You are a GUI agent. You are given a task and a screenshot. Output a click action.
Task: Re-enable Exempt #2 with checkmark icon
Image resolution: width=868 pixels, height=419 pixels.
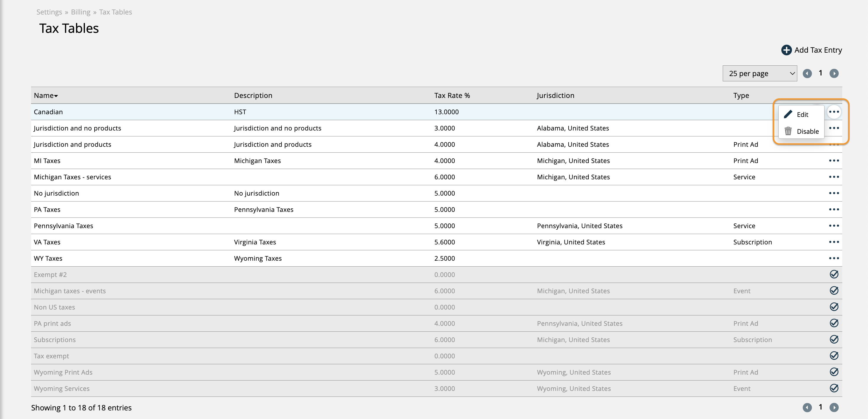(x=834, y=274)
